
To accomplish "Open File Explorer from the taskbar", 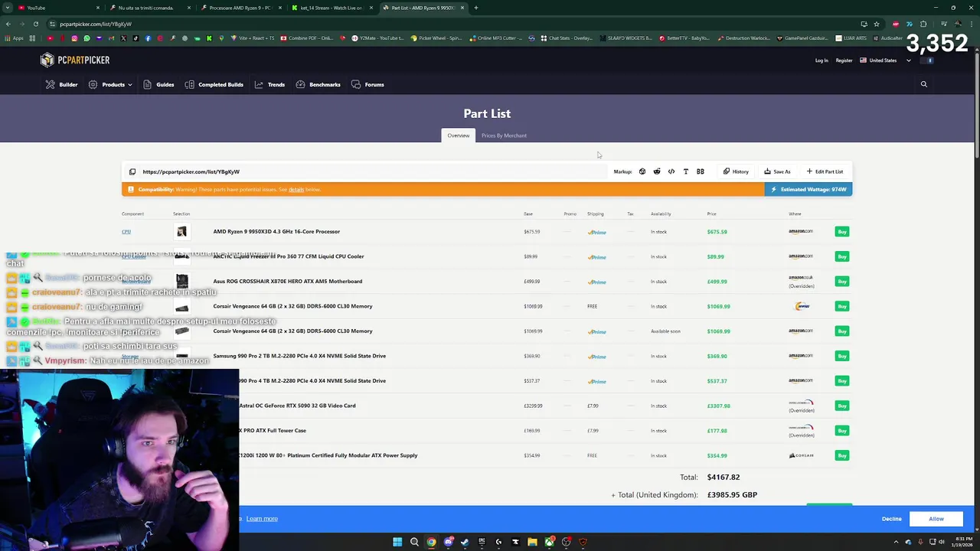I will coord(532,542).
